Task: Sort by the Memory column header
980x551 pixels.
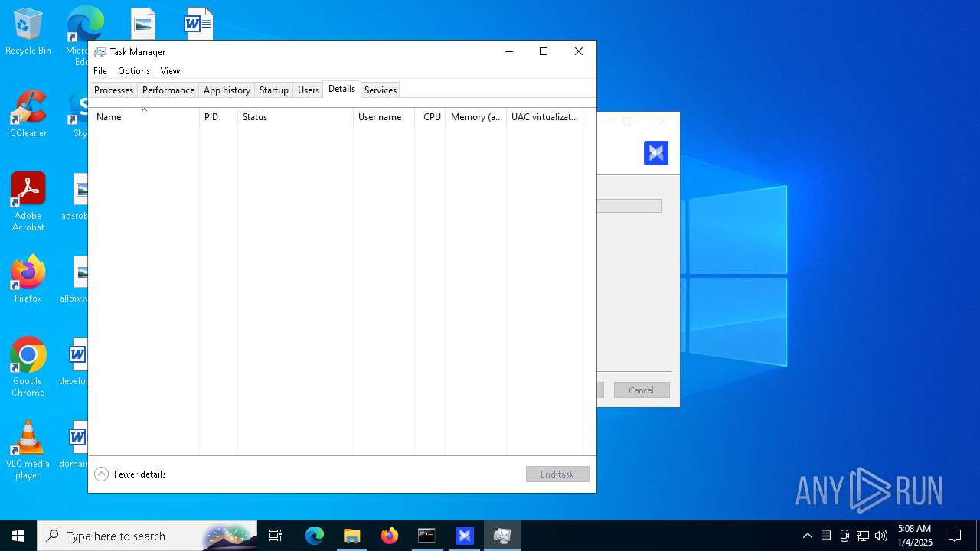Action: pos(475,117)
